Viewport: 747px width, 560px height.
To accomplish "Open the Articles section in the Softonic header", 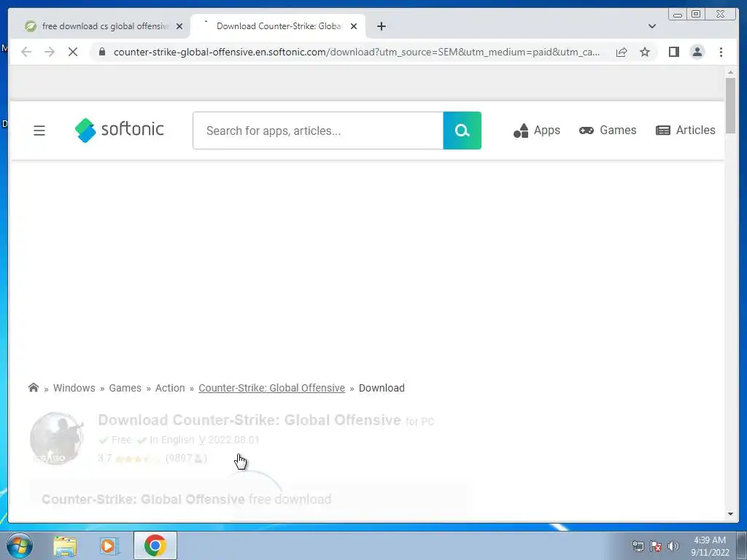I will [x=686, y=131].
